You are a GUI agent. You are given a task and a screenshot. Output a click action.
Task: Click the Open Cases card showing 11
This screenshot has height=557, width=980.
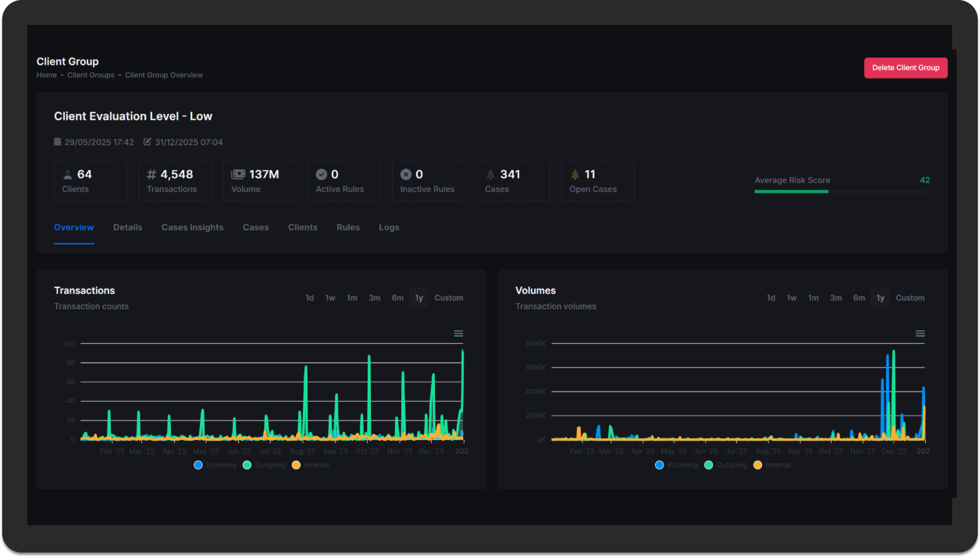click(x=597, y=180)
